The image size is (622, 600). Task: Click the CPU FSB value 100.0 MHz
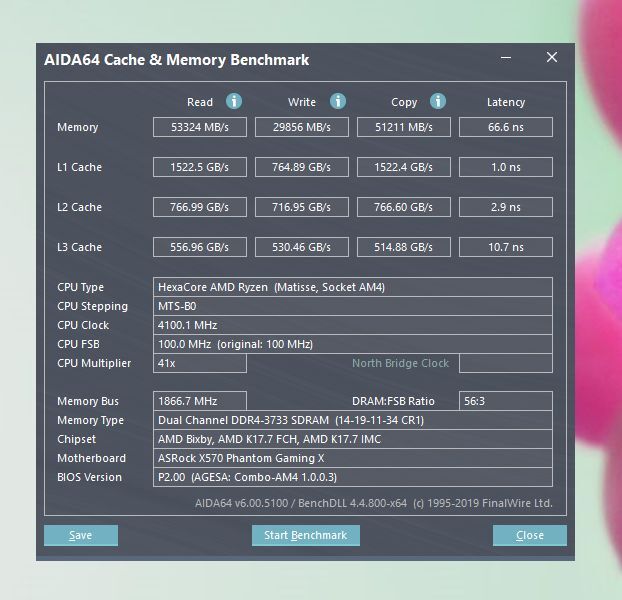[x=353, y=344]
